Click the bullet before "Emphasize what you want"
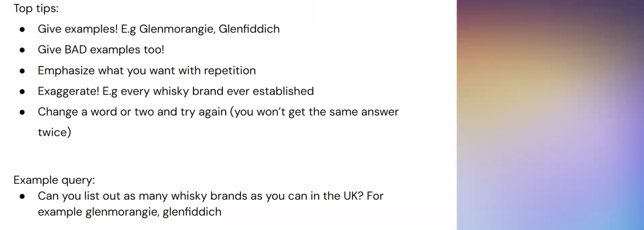 coord(22,71)
